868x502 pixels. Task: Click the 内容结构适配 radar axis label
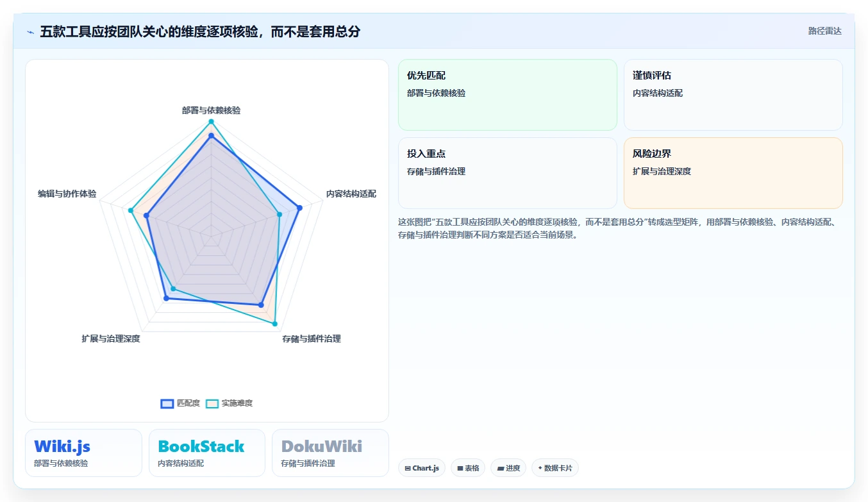pos(351,194)
